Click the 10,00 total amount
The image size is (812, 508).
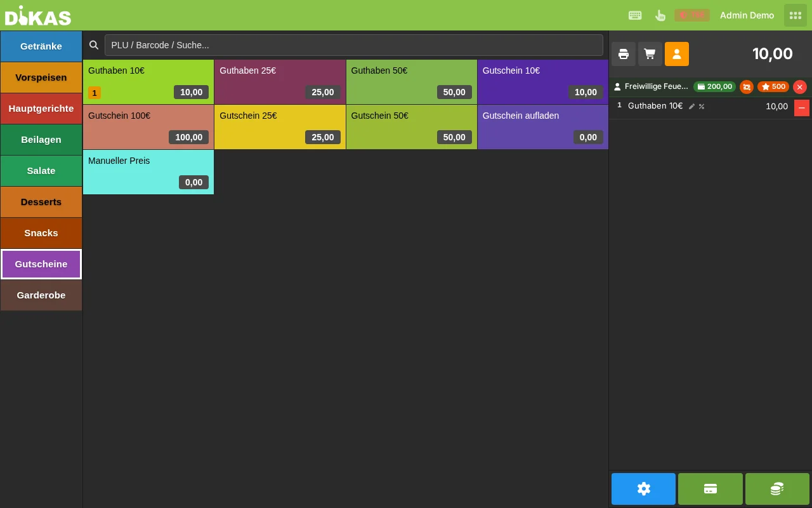coord(773,54)
